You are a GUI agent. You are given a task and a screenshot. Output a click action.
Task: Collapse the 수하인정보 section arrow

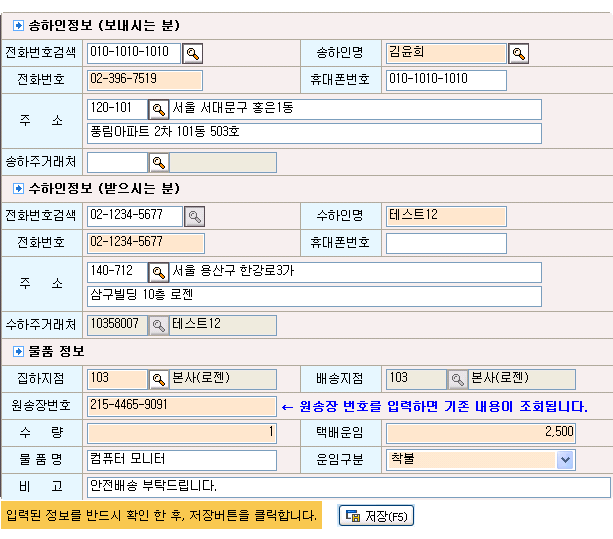click(x=18, y=189)
